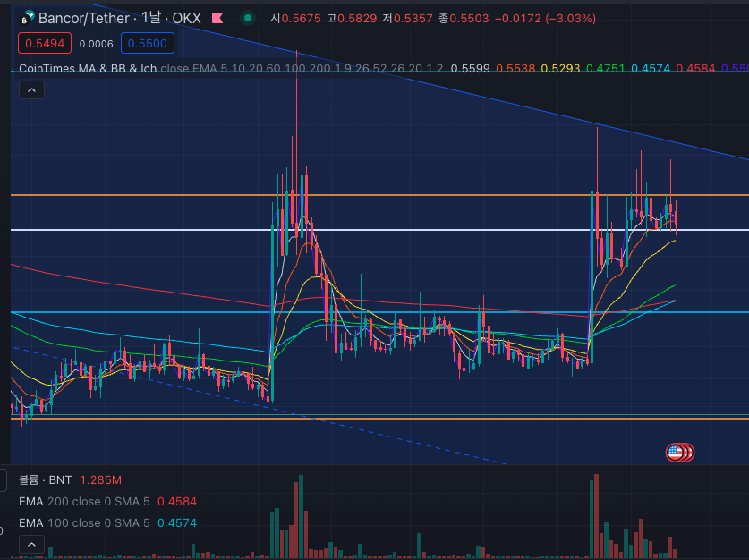Click the 저 0.5357 low price readout
Image resolution: width=749 pixels, height=560 pixels.
[x=407, y=18]
